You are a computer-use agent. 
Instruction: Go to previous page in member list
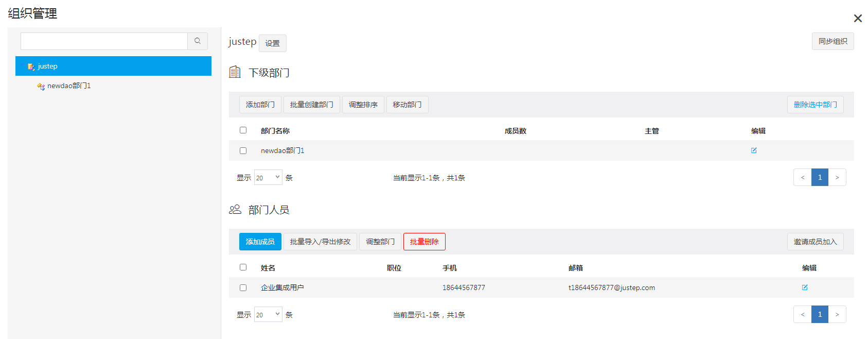[x=803, y=314]
